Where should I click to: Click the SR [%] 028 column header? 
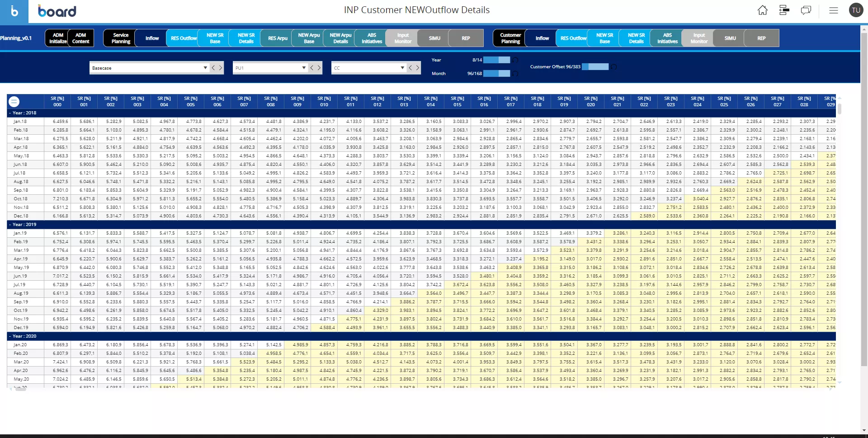click(804, 101)
